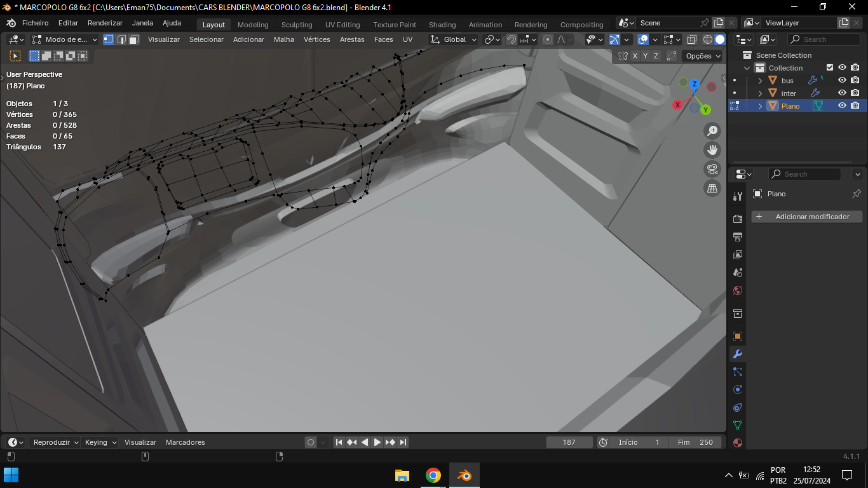Toggle snapping magnet button

[x=511, y=39]
